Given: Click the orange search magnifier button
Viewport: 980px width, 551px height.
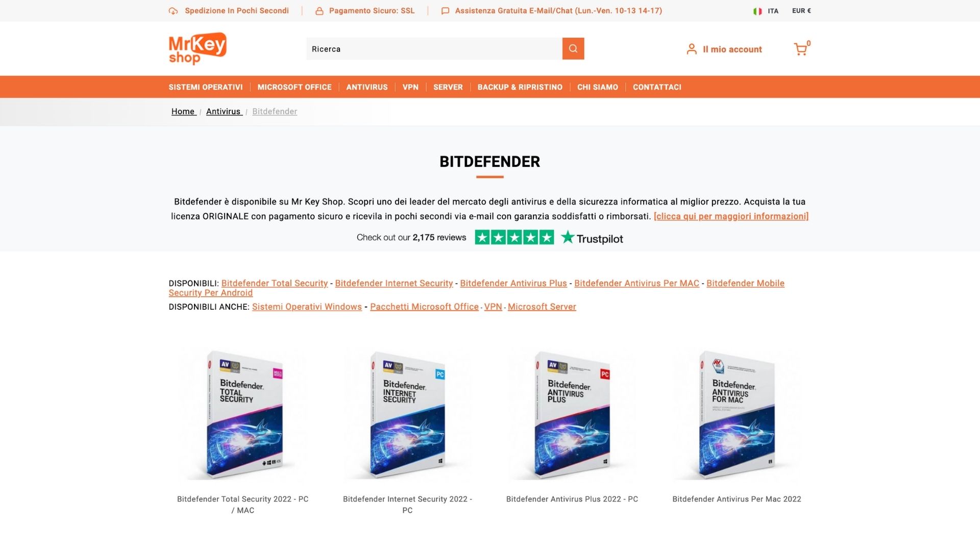Looking at the screenshot, I should (x=573, y=48).
